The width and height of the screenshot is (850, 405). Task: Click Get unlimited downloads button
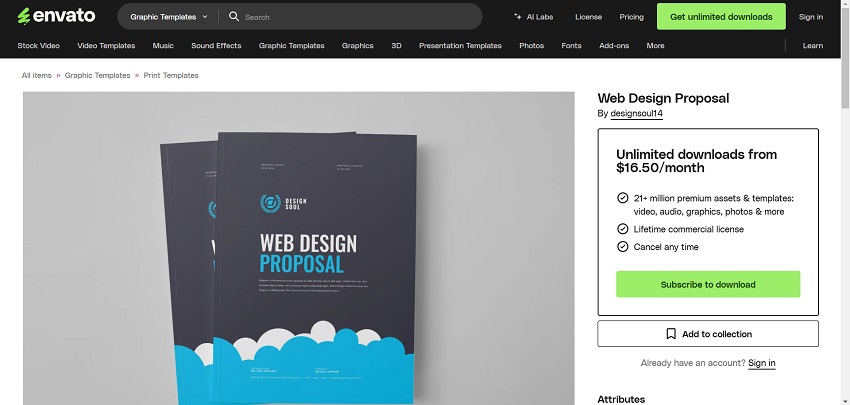(x=721, y=17)
